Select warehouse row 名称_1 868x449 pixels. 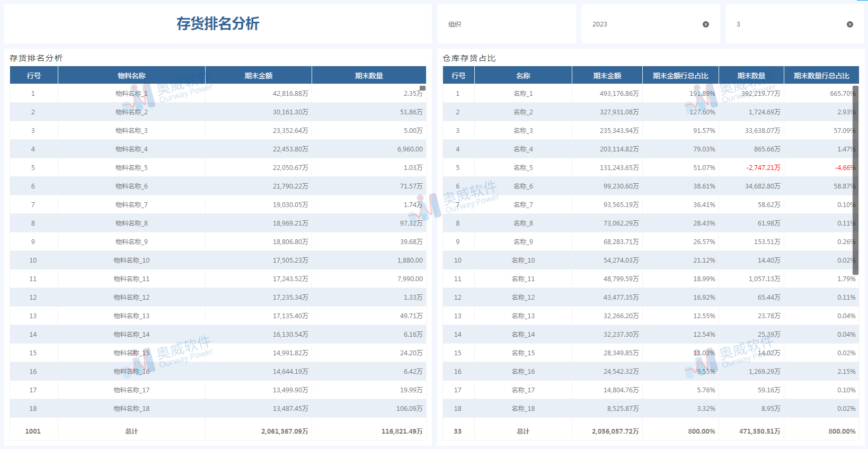point(651,94)
